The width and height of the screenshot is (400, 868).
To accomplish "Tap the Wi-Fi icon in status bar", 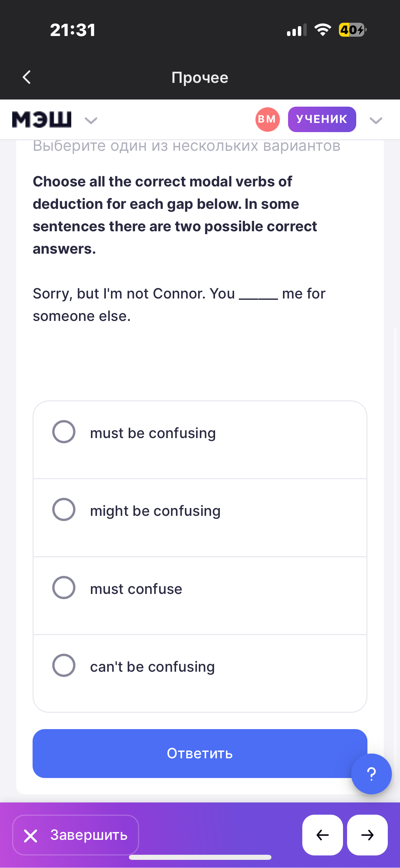I will point(323,30).
